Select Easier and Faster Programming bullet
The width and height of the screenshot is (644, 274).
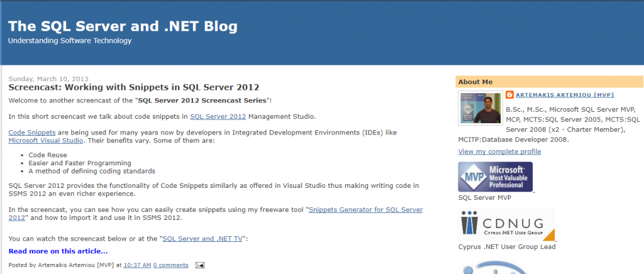[x=80, y=163]
